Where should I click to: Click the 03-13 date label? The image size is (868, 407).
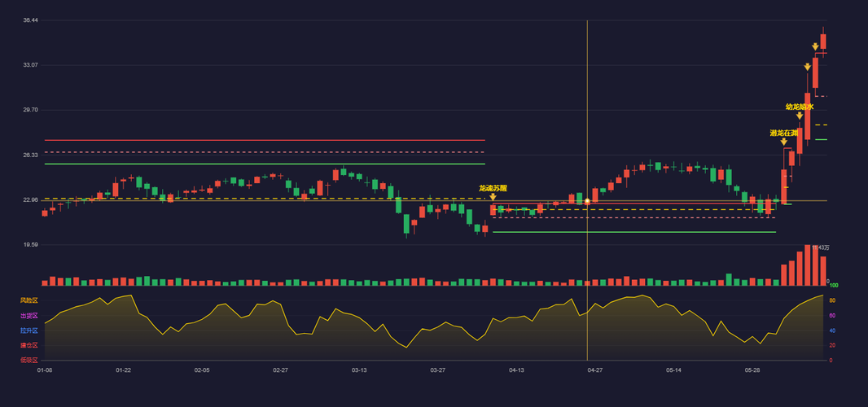pyautogui.click(x=359, y=370)
